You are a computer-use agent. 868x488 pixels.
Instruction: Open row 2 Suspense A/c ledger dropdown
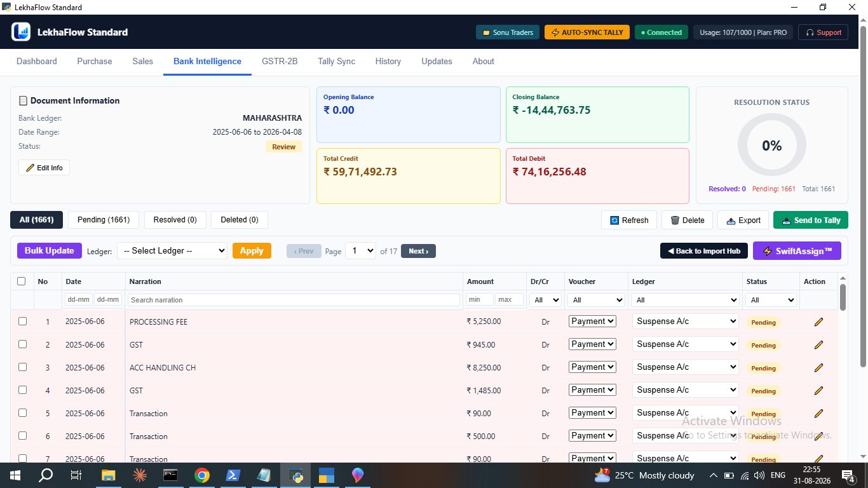[x=685, y=344]
